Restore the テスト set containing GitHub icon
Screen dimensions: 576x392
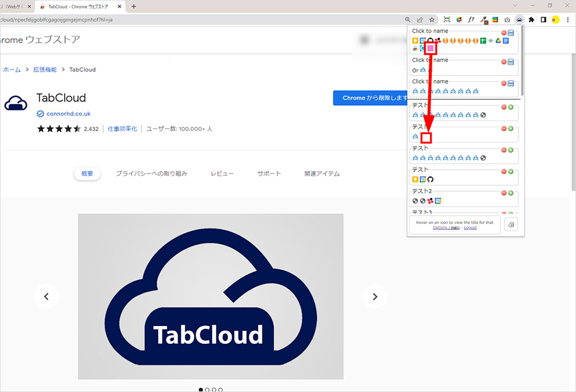point(511,172)
